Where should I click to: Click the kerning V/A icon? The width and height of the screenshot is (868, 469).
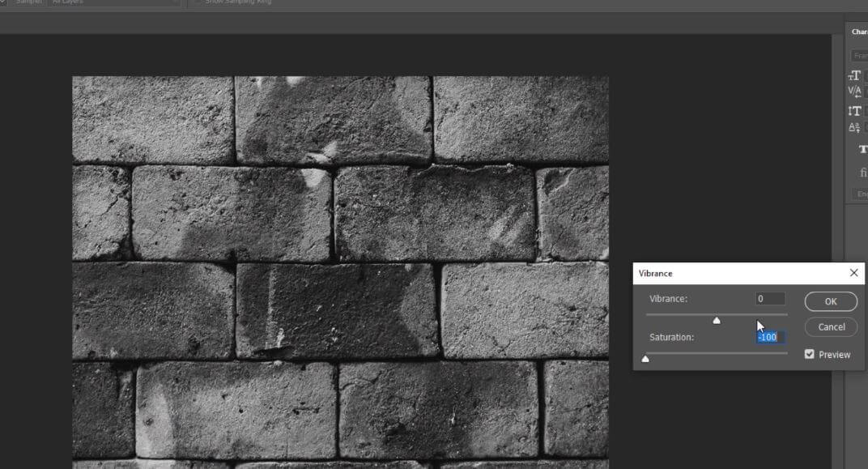855,92
